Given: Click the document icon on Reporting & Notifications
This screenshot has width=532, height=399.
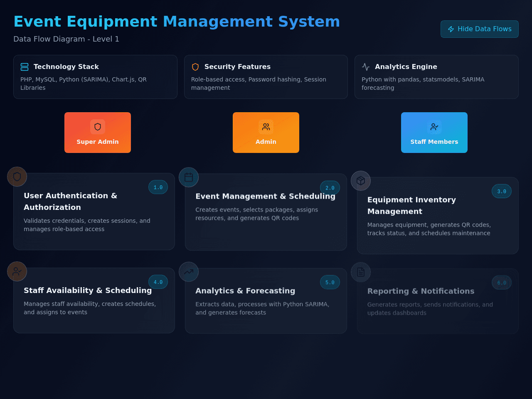Looking at the screenshot, I should click(x=361, y=272).
